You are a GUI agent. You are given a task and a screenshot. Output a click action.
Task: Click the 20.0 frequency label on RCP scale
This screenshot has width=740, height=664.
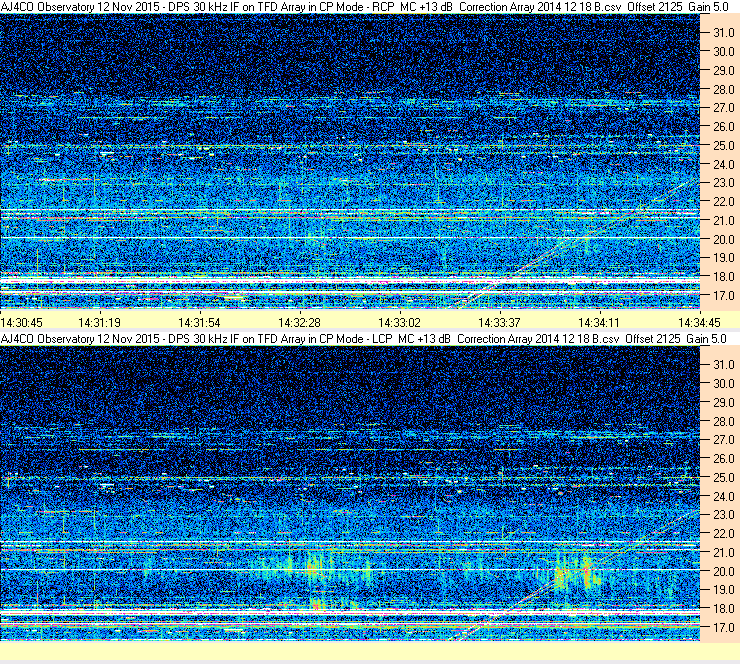point(723,239)
